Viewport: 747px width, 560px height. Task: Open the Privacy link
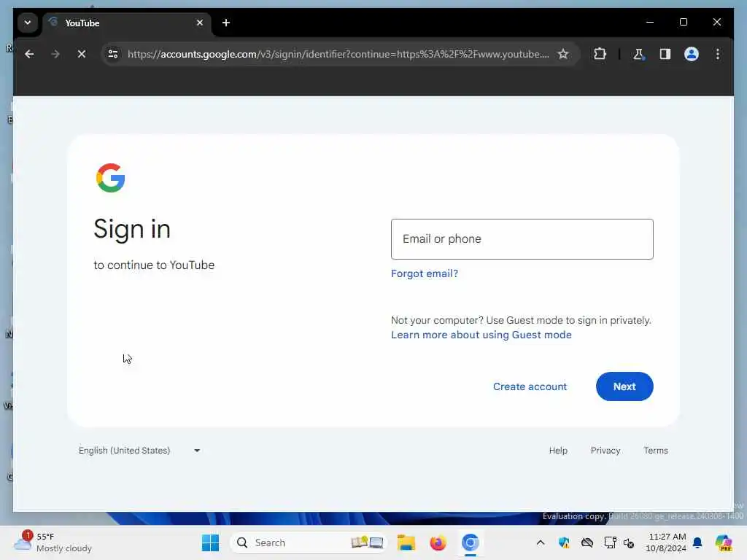[x=605, y=451]
